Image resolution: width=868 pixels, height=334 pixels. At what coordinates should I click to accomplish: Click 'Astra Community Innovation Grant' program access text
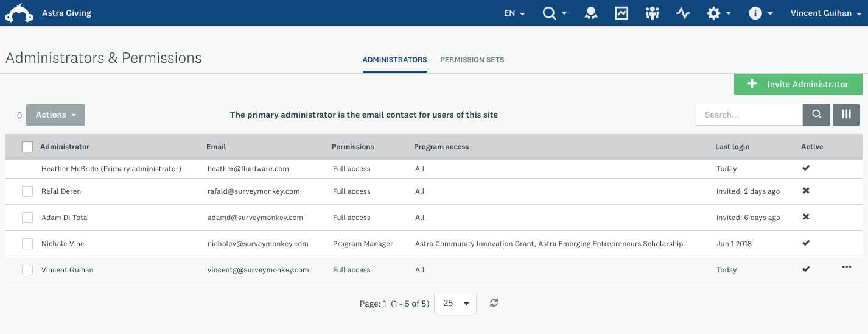click(476, 244)
